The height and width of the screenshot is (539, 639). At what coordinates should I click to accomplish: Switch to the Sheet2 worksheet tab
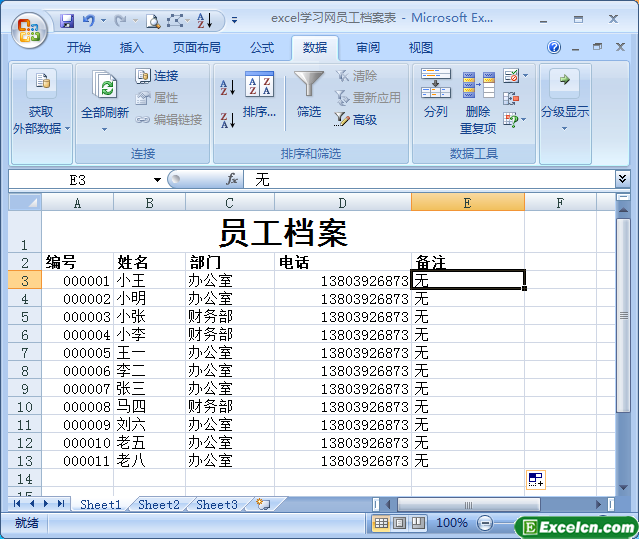pos(158,505)
